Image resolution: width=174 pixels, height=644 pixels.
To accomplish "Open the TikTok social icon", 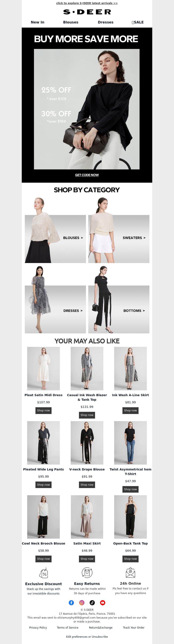I will pos(92,603).
